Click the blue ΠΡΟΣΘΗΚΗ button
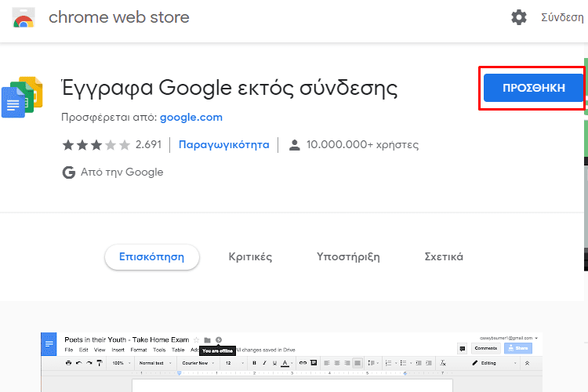Screen dimensions: 588x392 pyautogui.click(x=534, y=88)
